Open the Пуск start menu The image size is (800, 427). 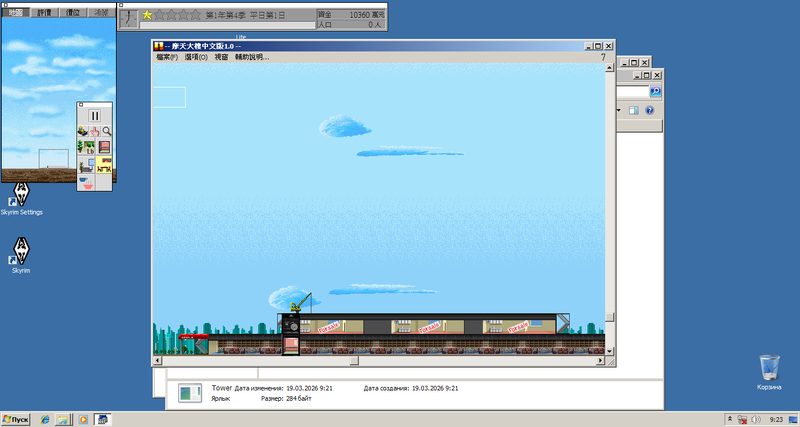[x=16, y=419]
